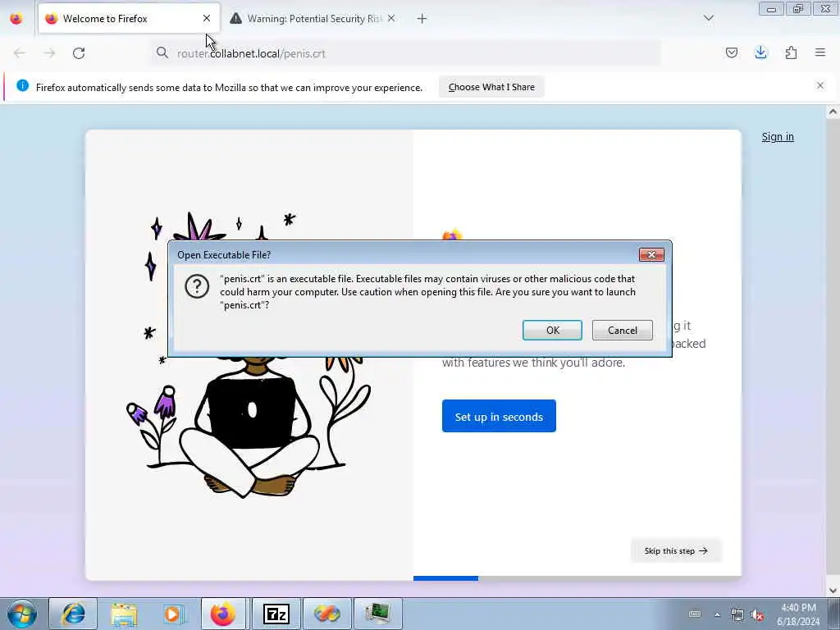This screenshot has height=630, width=840.
Task: Open the infinity-loop app on the taskbar
Action: pyautogui.click(x=326, y=614)
